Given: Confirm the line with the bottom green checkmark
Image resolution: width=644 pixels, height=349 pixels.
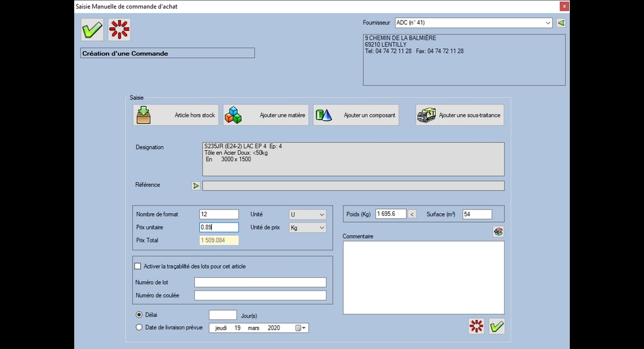Looking at the screenshot, I should click(497, 326).
